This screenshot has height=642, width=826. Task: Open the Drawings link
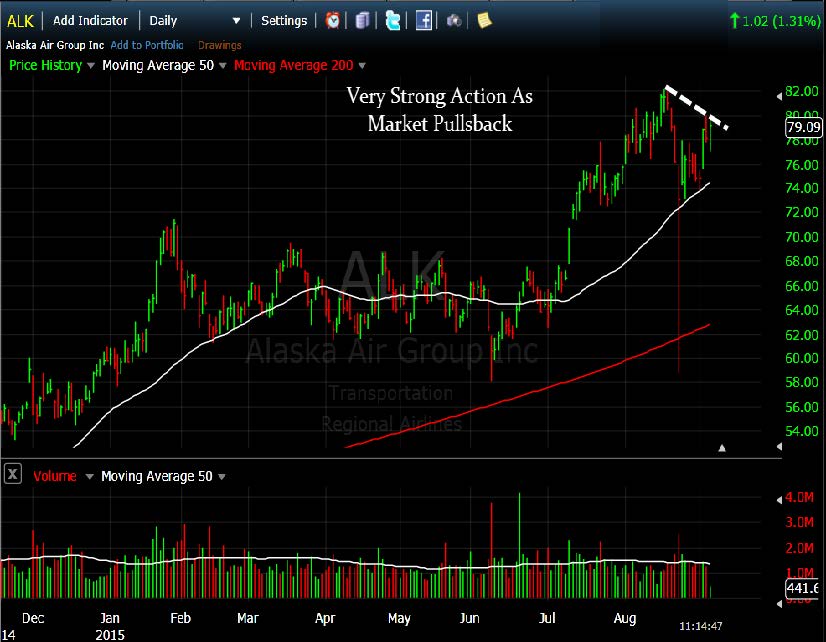tap(220, 45)
